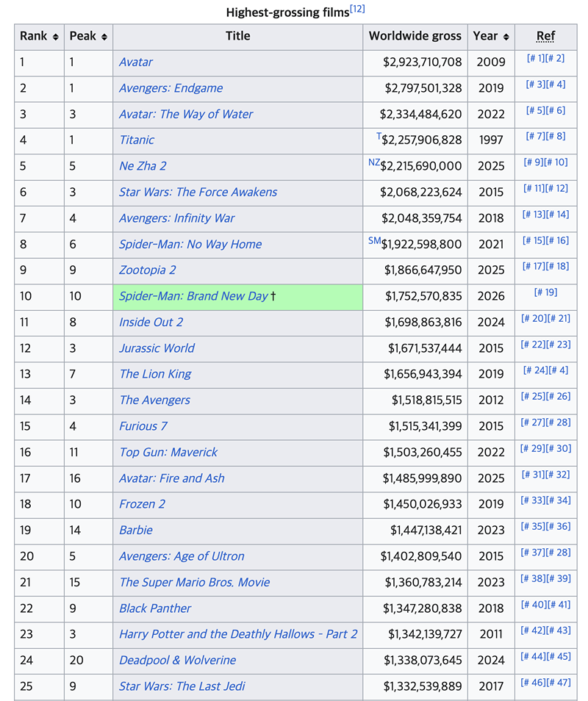Open The Avengers film link

[154, 400]
